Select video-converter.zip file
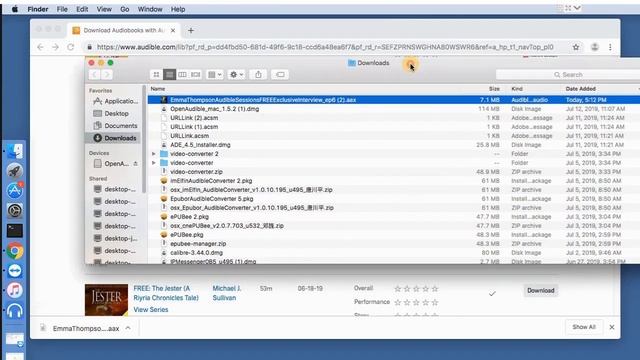The height and width of the screenshot is (360, 640). [394, 172]
